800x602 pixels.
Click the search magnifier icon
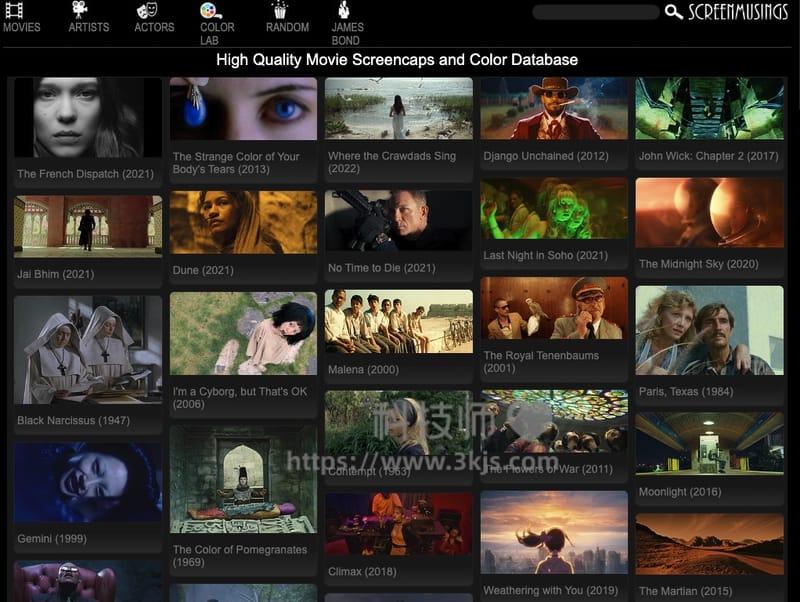[673, 12]
